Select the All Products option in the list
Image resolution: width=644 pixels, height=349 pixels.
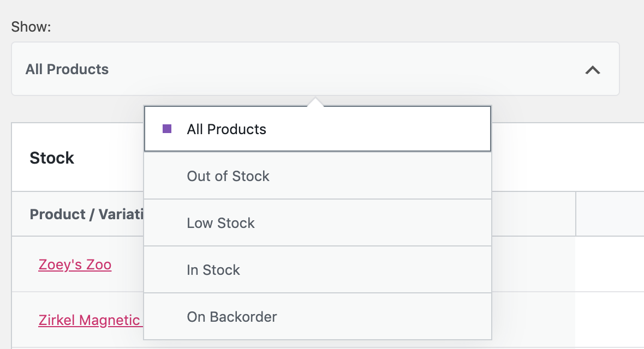pos(318,129)
